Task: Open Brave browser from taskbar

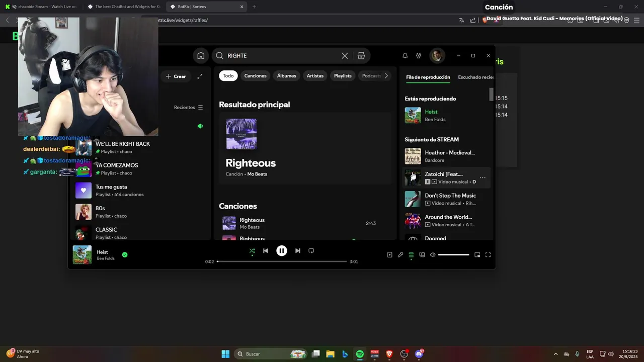Action: tap(389, 354)
